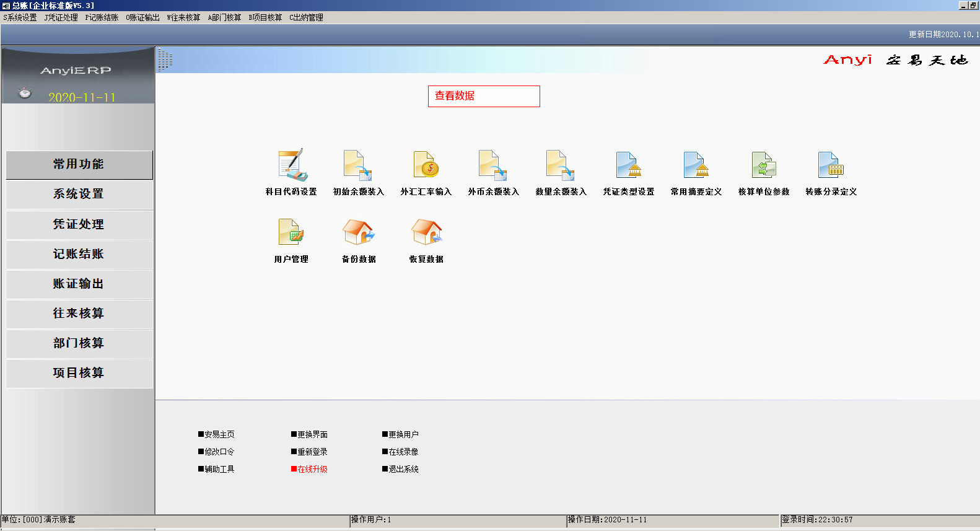This screenshot has width=980, height=531.
Task: Click the 退出系统 link
Action: point(403,469)
